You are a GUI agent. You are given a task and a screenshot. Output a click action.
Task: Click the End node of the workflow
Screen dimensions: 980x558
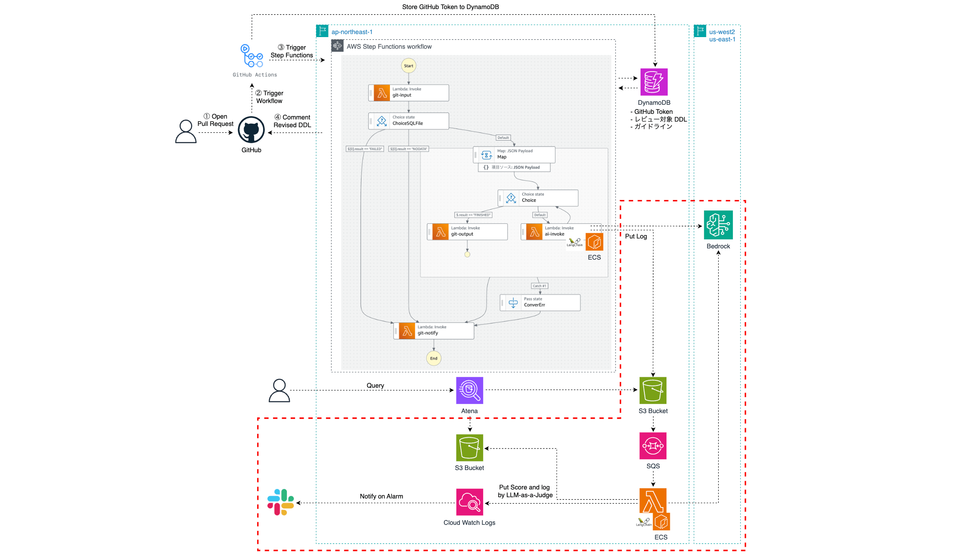point(434,358)
